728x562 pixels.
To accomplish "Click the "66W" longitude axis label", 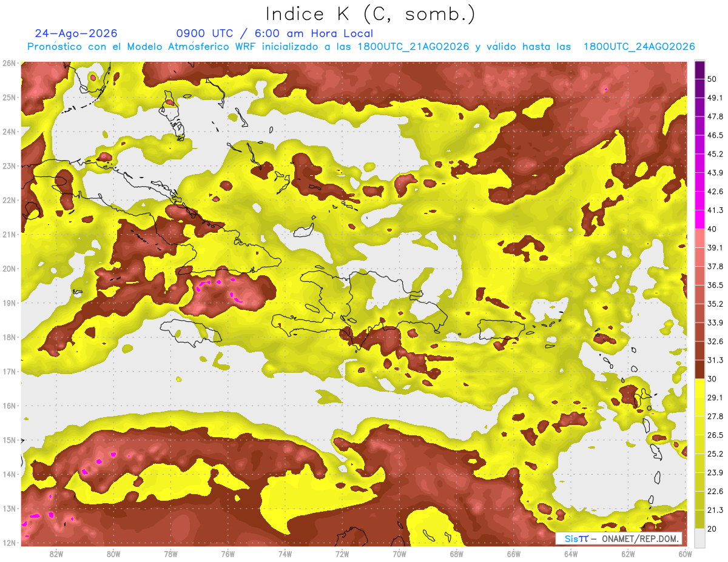I will (514, 554).
